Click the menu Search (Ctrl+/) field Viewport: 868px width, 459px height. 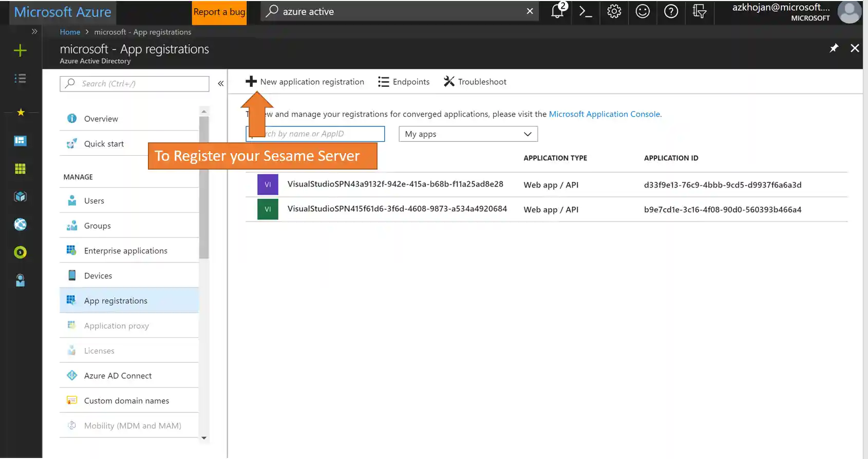coord(135,84)
